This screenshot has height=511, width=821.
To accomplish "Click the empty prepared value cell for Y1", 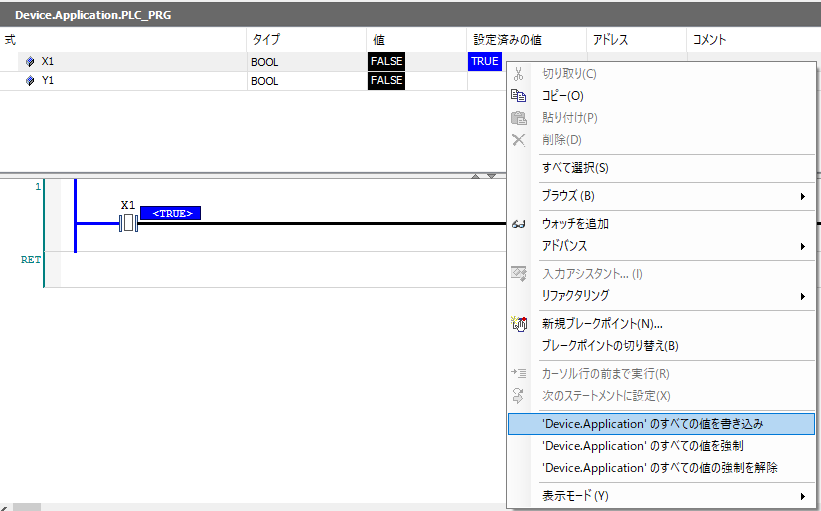I will pos(487,81).
